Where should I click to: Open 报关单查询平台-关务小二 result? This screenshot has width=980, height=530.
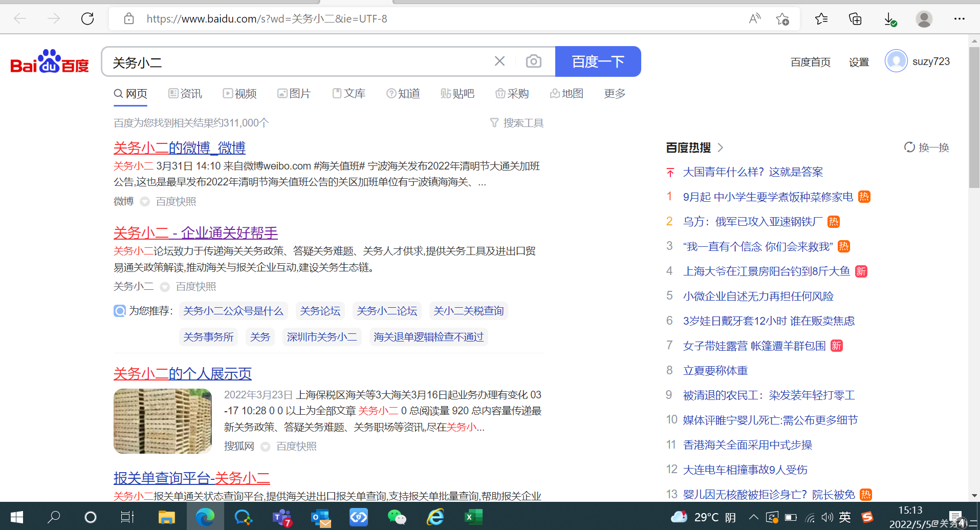pos(192,478)
